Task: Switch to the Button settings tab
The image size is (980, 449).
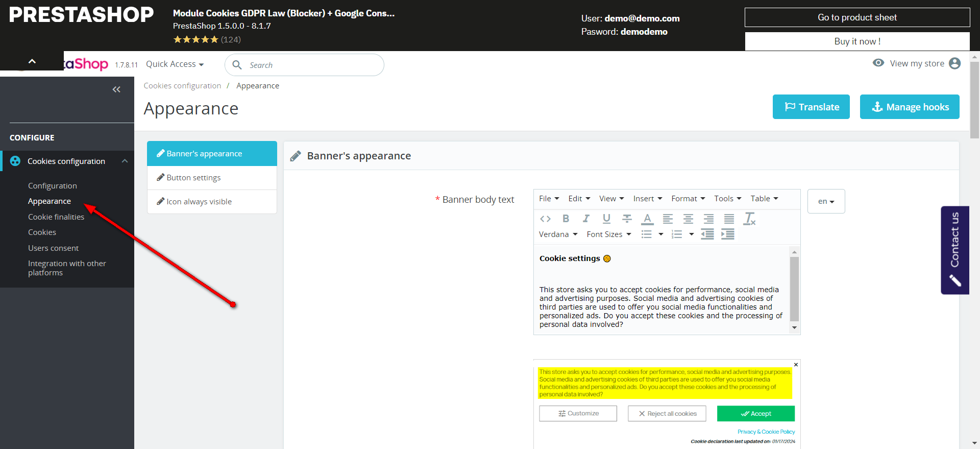Action: coord(212,178)
